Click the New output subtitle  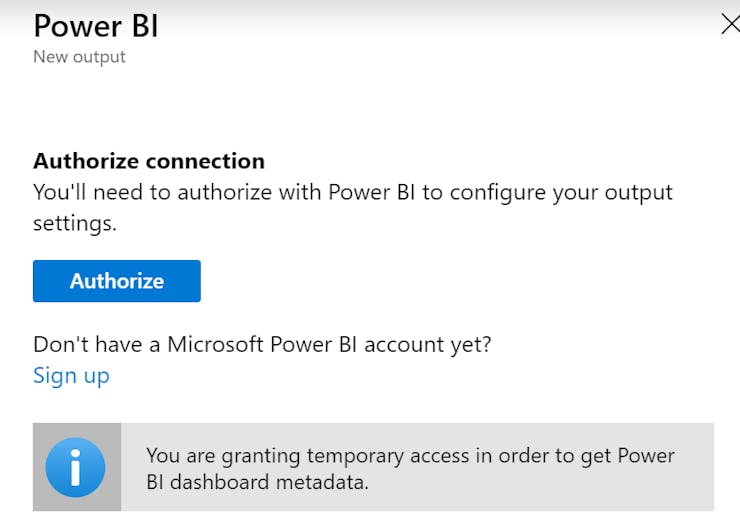pos(79,57)
